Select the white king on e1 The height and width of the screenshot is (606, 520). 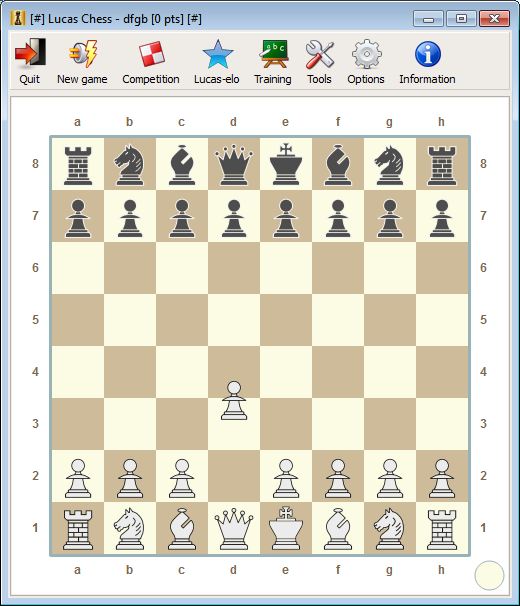(286, 528)
